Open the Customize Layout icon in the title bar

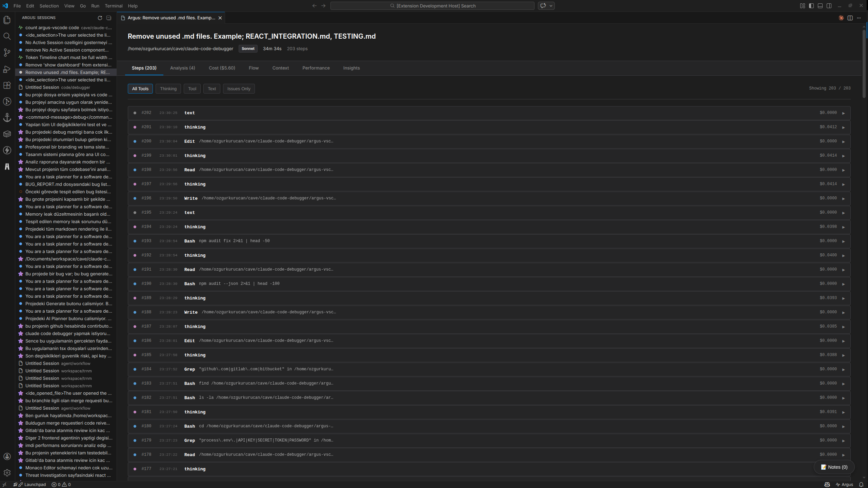(802, 5)
